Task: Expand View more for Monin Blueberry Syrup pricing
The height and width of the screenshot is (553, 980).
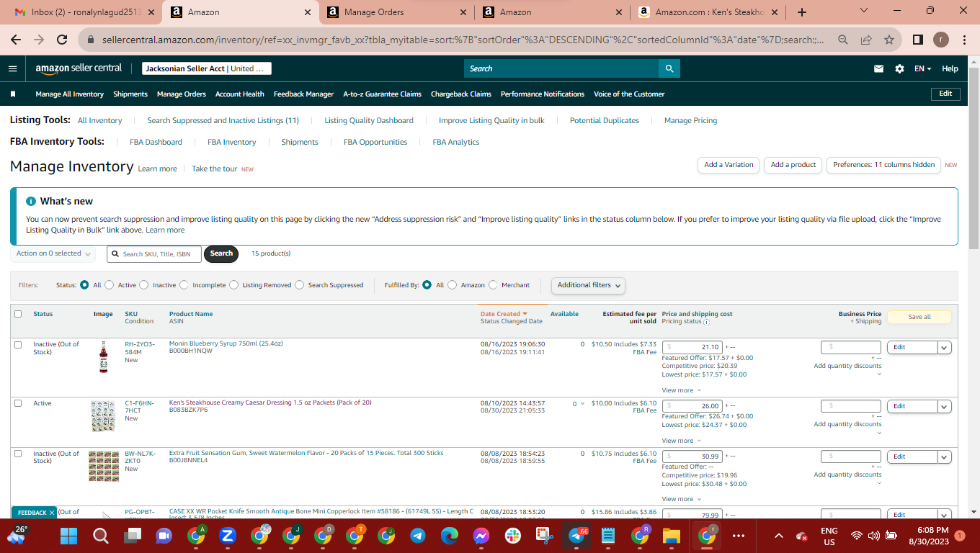Action: coord(681,390)
